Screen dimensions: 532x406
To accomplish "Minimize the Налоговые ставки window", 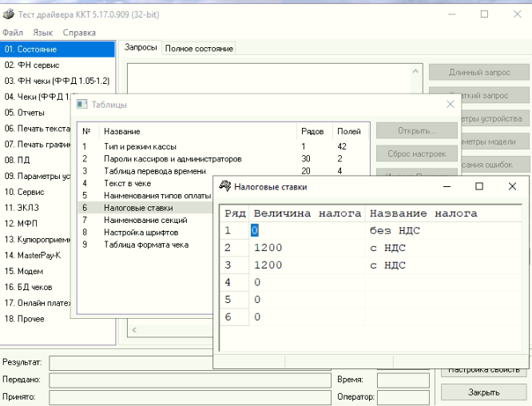I will click(x=447, y=186).
